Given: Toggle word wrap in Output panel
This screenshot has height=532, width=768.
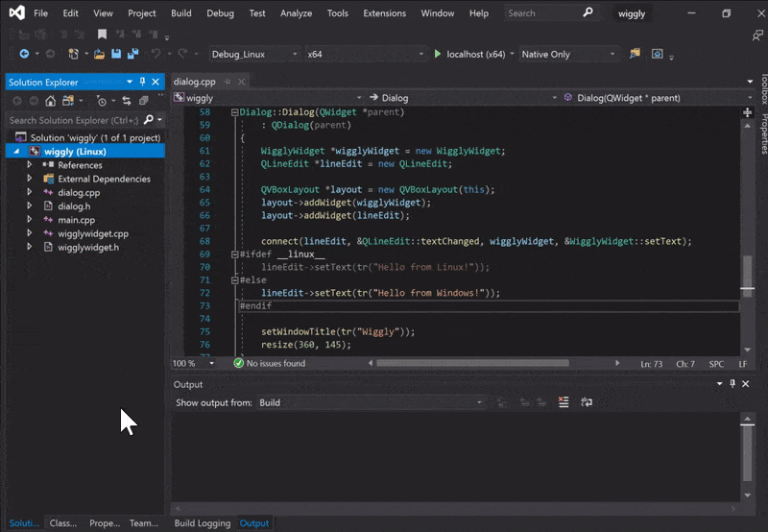Looking at the screenshot, I should pos(585,402).
